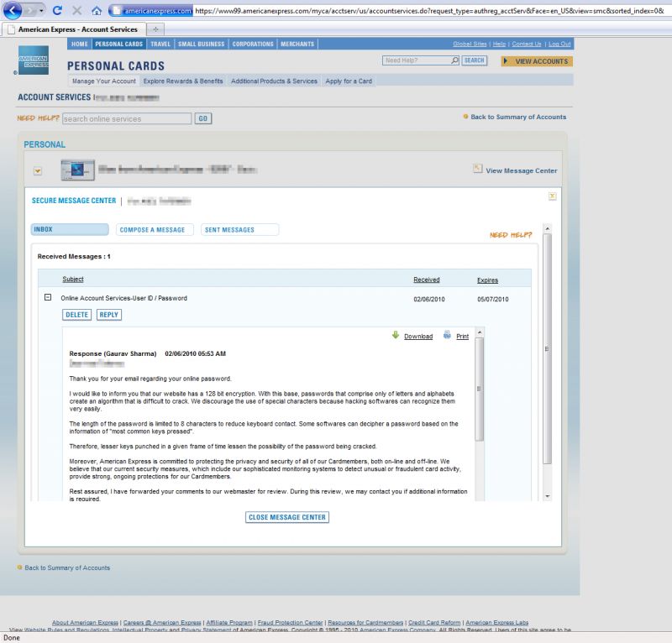Image resolution: width=672 pixels, height=643 pixels.
Task: Click the American Express logo
Action: tap(34, 60)
